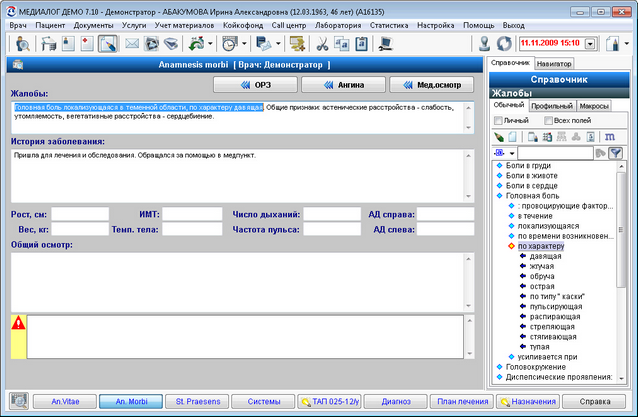638x417 pixels.
Task: Click the doctor's desk workplace icon
Action: pyautogui.click(x=48, y=44)
